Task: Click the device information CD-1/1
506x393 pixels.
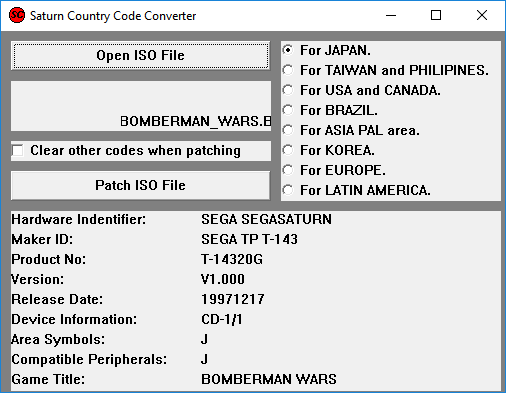Action: pos(222,319)
